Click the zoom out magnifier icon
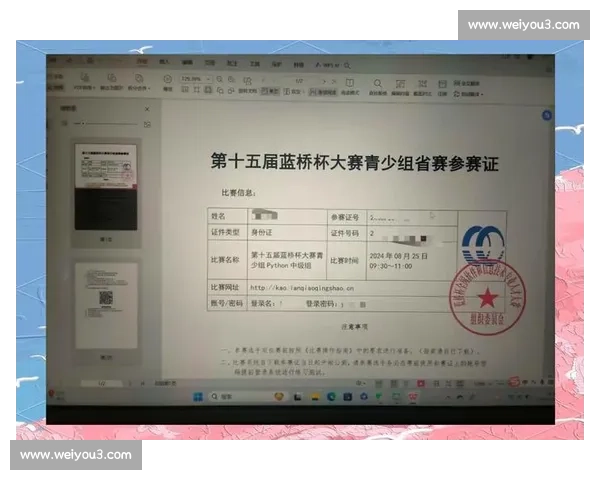This screenshot has height=480, width=600. point(220,79)
